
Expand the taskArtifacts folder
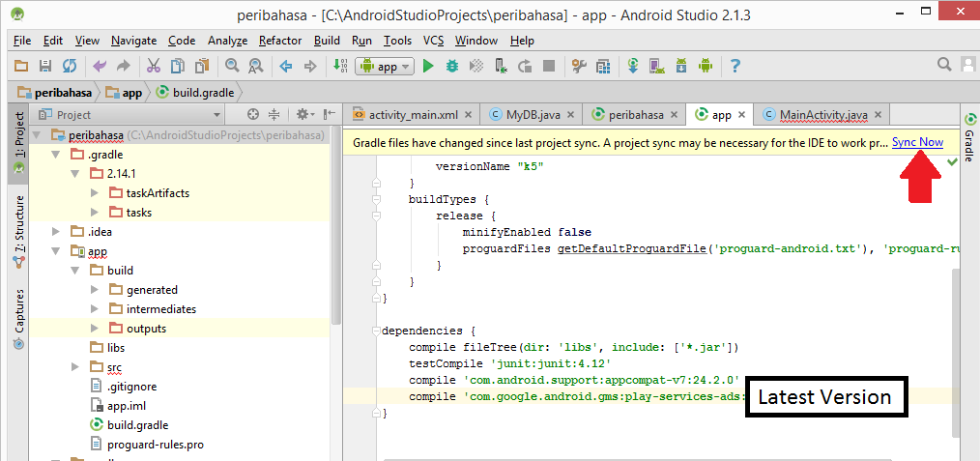[x=95, y=193]
